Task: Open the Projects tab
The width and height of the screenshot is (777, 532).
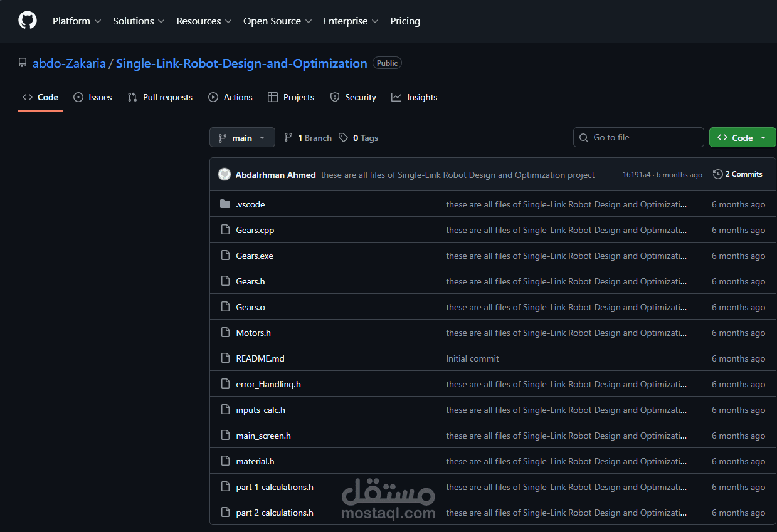Action: pos(291,97)
